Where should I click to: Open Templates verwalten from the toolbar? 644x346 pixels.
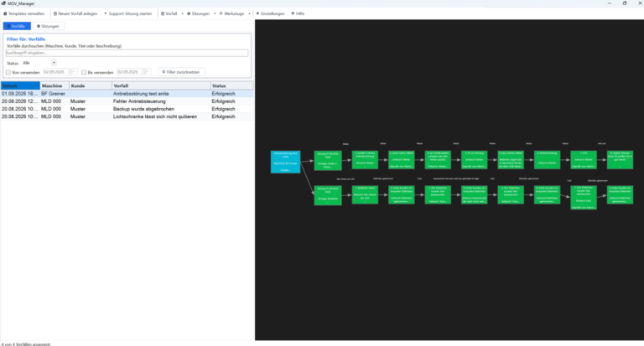[x=23, y=13]
